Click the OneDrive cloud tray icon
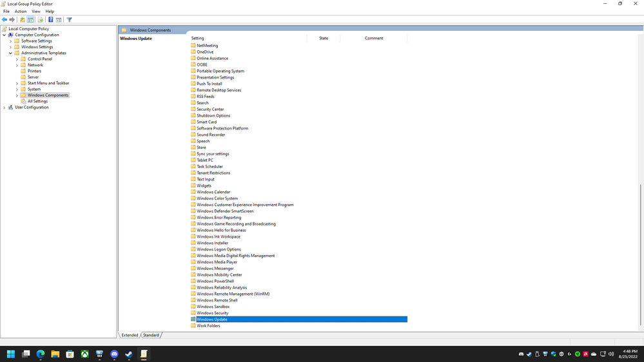644x362 pixels. pos(594,354)
